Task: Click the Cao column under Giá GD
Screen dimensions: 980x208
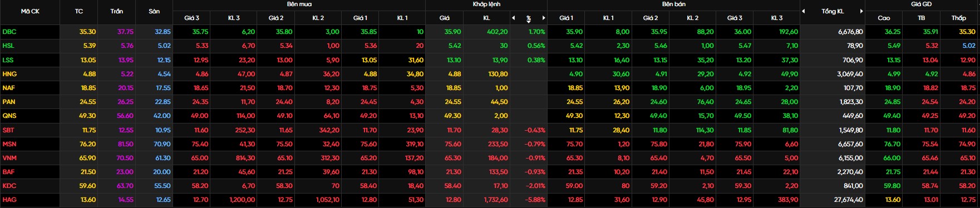Action: point(884,18)
